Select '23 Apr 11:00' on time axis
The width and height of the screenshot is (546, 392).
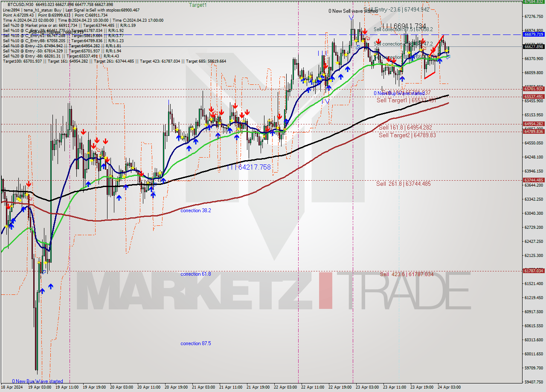pos(394,387)
